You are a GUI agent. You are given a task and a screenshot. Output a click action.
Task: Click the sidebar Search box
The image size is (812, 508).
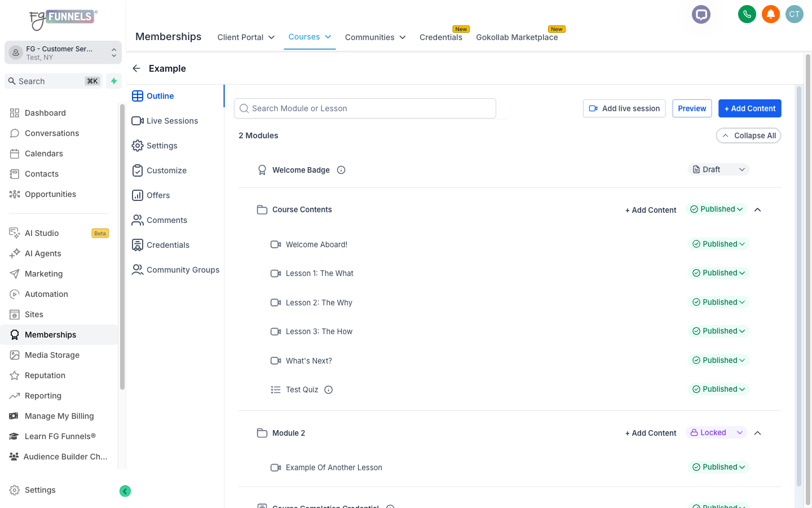coord(54,81)
